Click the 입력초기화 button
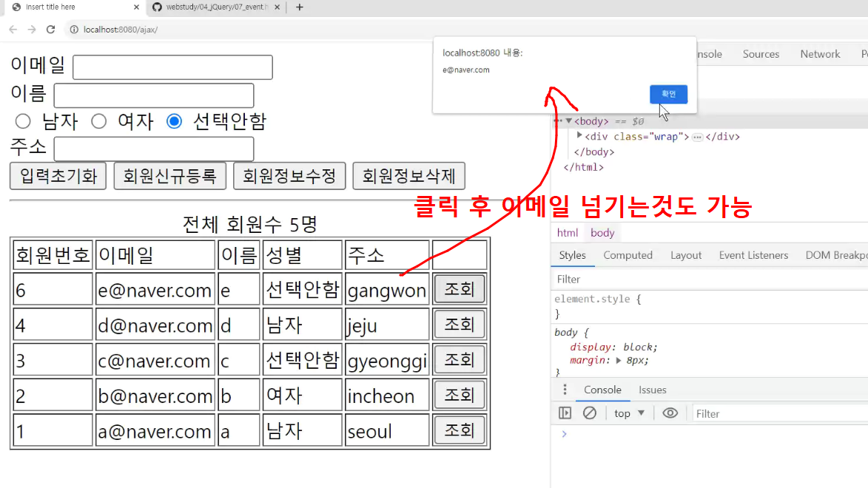 [x=58, y=176]
